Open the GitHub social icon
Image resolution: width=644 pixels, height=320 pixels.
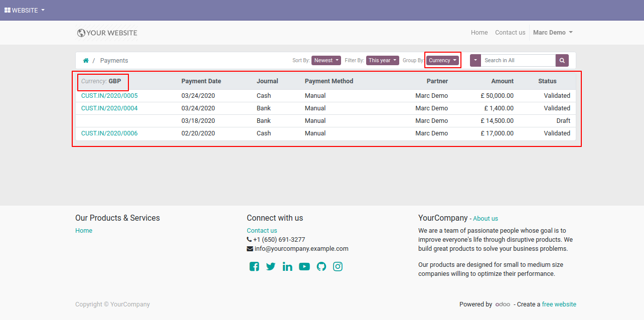321,267
